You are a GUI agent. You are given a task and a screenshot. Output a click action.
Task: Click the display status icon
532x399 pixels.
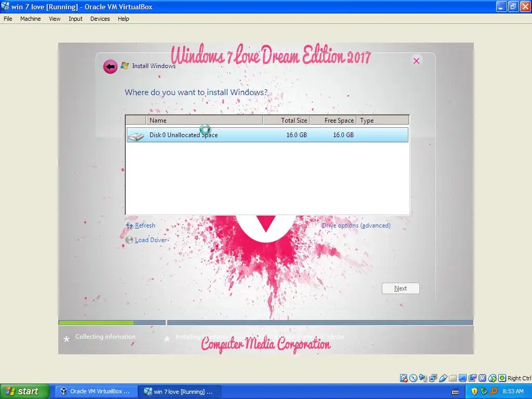(x=462, y=378)
